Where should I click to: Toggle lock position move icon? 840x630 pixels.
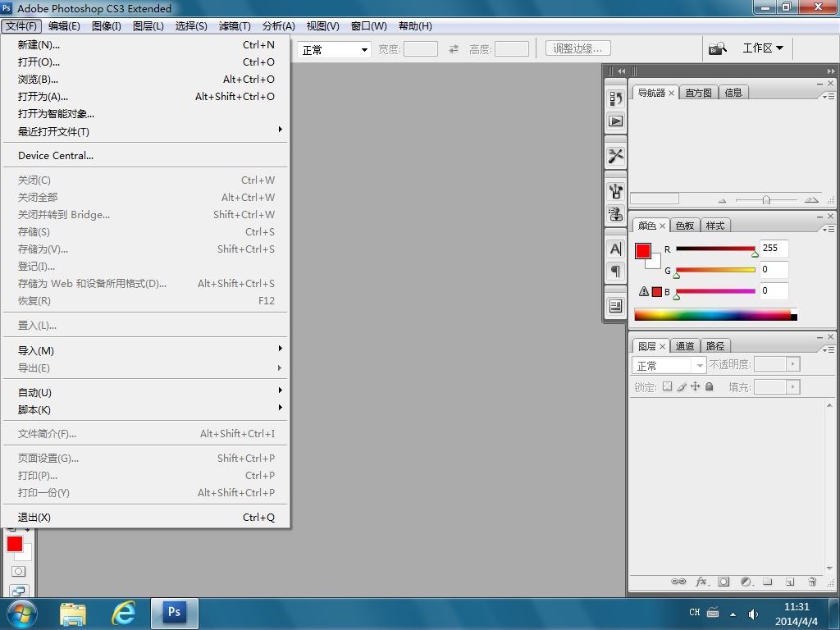click(x=696, y=386)
